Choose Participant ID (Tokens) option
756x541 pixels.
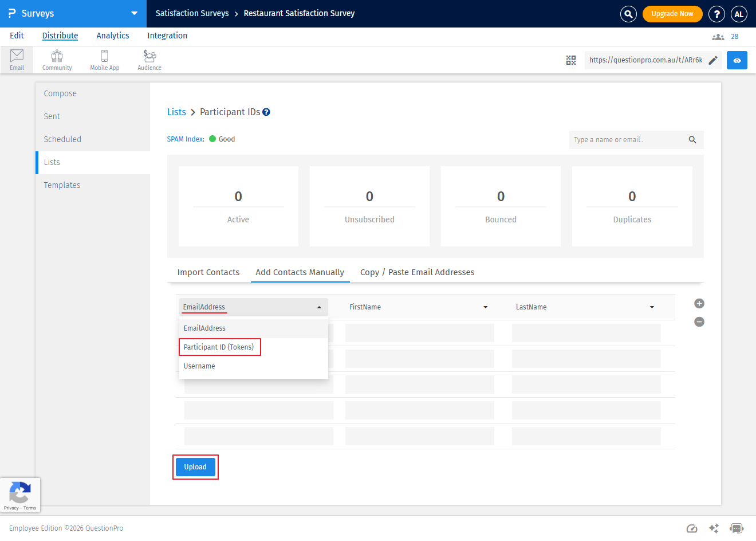point(219,347)
